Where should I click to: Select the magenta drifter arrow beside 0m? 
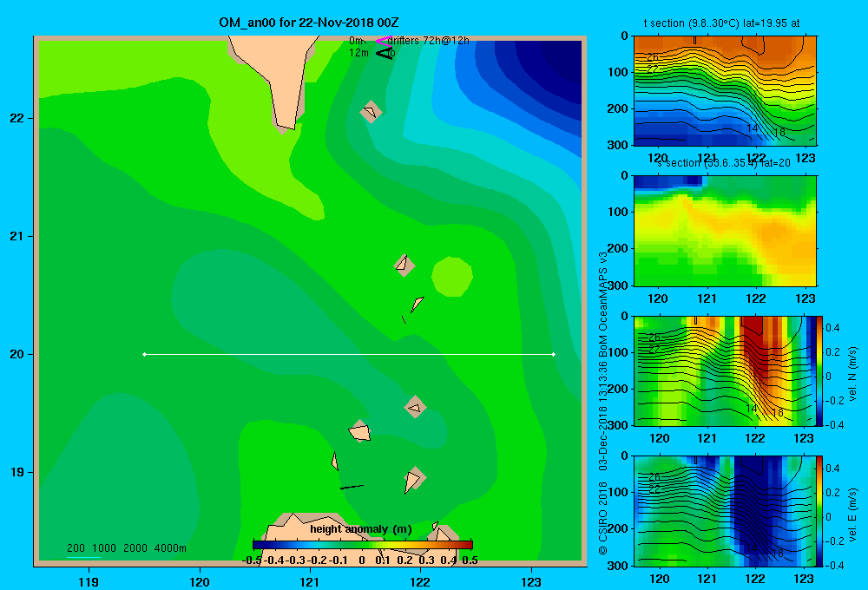pos(383,41)
